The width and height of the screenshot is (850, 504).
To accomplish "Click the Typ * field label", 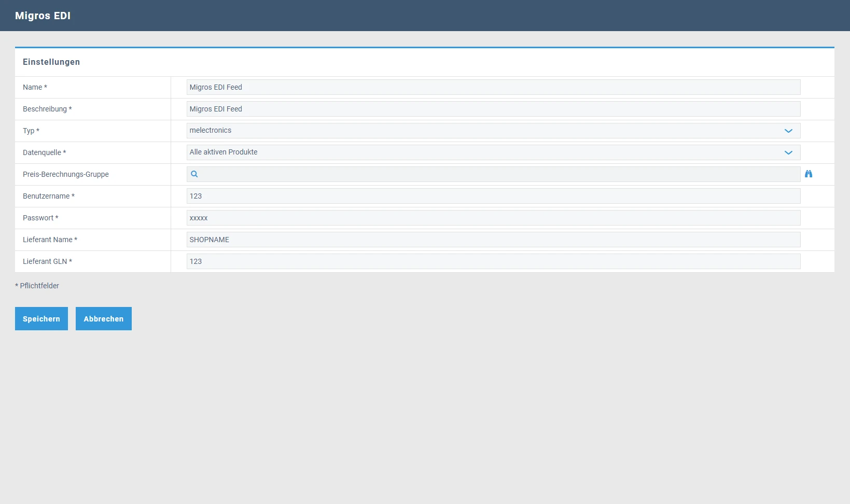I will coord(31,131).
